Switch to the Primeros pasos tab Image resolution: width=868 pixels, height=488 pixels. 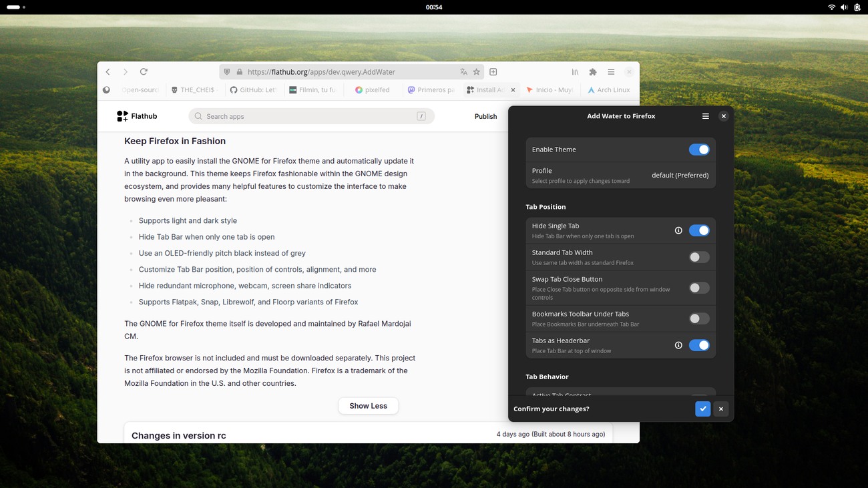click(x=431, y=90)
